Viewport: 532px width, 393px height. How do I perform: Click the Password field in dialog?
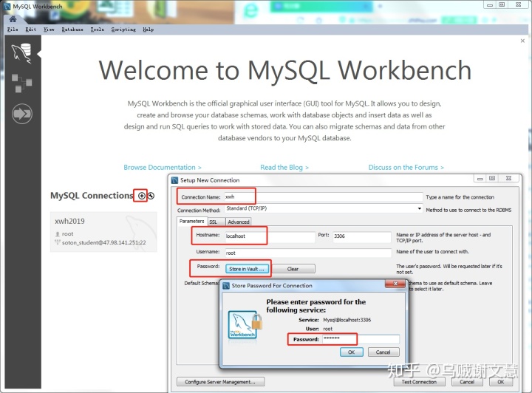(x=361, y=339)
